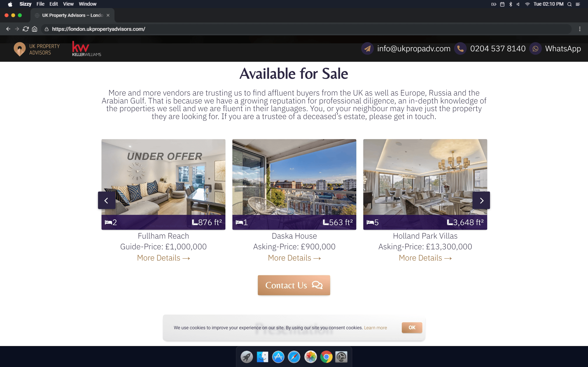Viewport: 588px width, 367px height.
Task: Follow the cookie Learn more link
Action: pos(375,328)
